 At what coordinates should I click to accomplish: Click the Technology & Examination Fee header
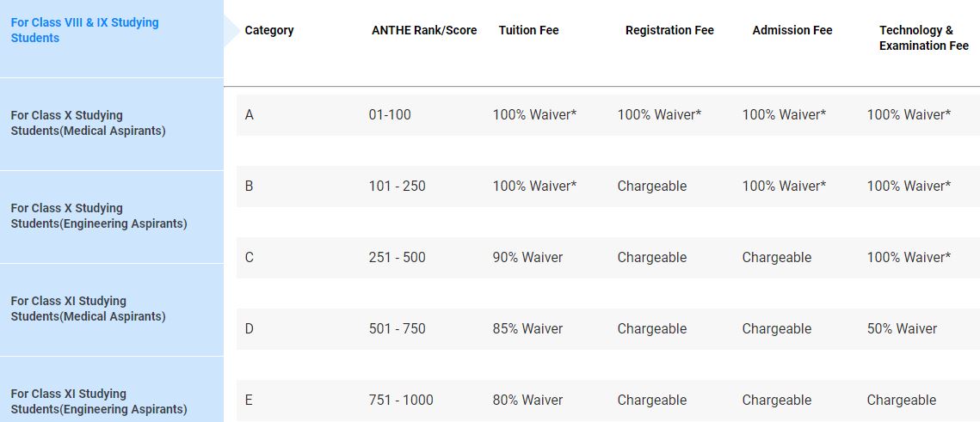(x=924, y=38)
